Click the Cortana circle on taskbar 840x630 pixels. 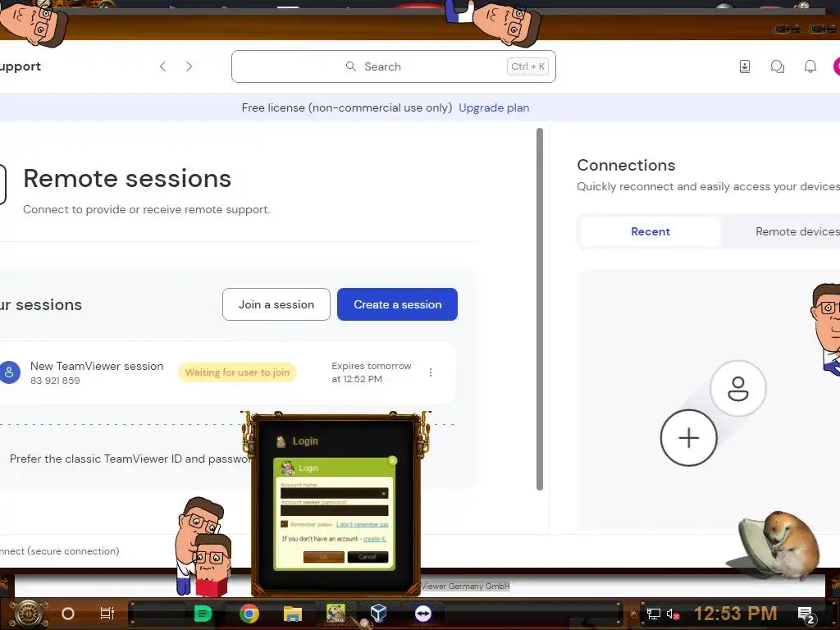click(x=67, y=614)
